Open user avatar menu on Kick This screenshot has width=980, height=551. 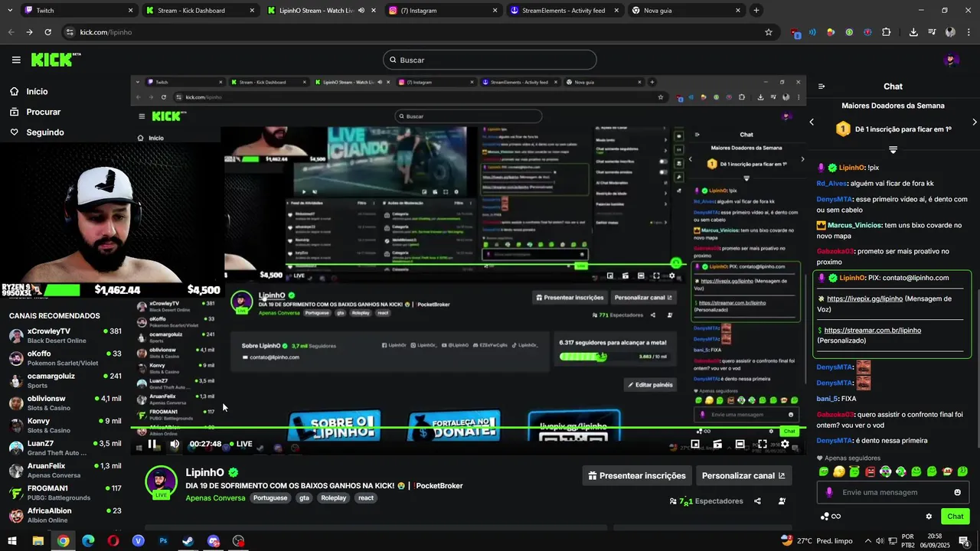tap(952, 60)
